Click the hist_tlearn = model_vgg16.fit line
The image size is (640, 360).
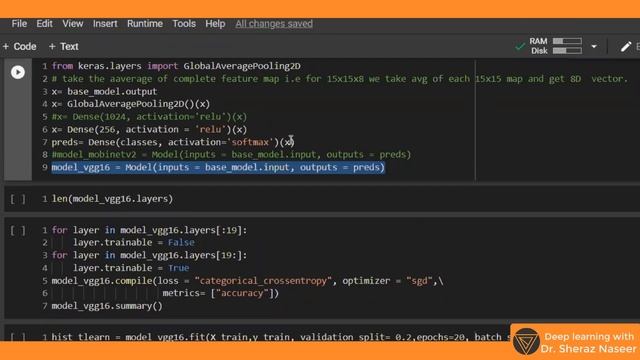coord(282,337)
